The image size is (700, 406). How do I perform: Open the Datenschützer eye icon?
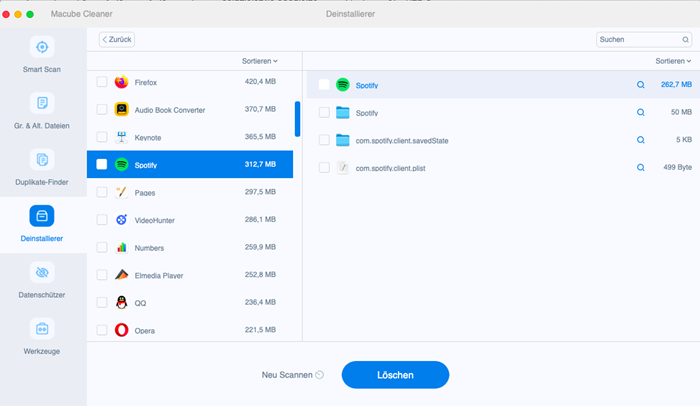click(x=42, y=272)
